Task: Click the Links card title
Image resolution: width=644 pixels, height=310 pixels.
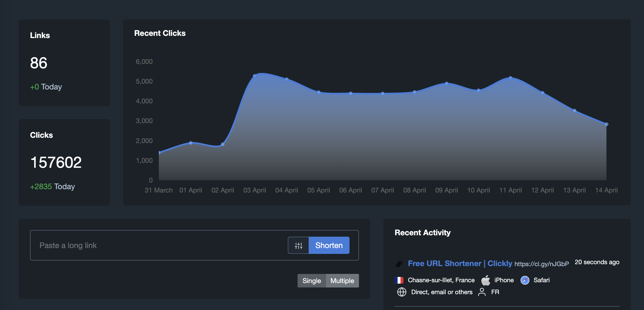Action: (x=40, y=35)
